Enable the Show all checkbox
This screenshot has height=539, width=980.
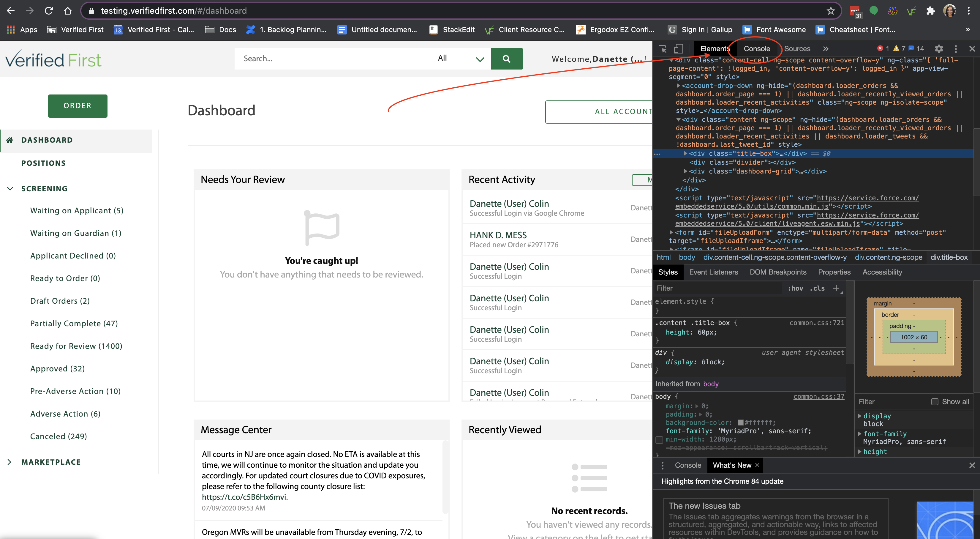[x=934, y=402]
